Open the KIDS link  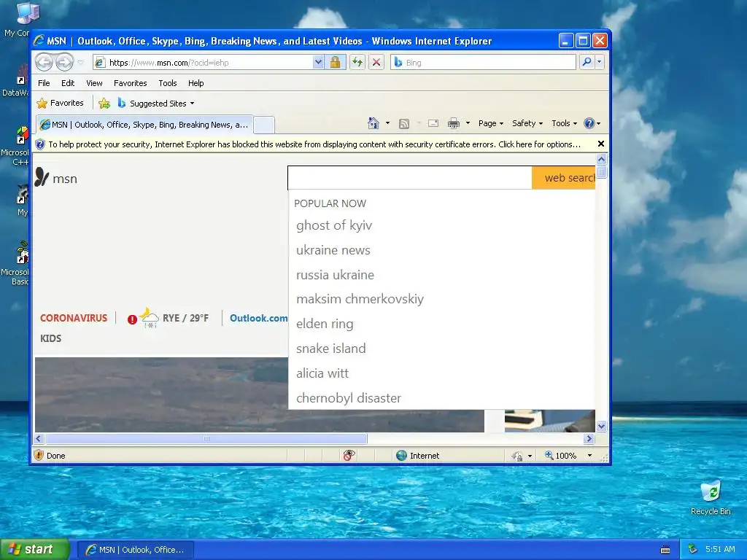coord(50,338)
